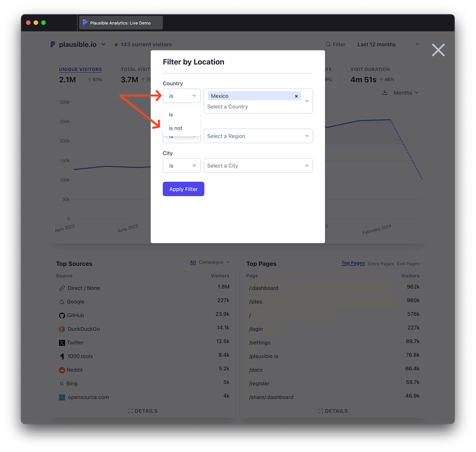Click the /settings page row
Screen dimensions: 476x452
[333, 343]
